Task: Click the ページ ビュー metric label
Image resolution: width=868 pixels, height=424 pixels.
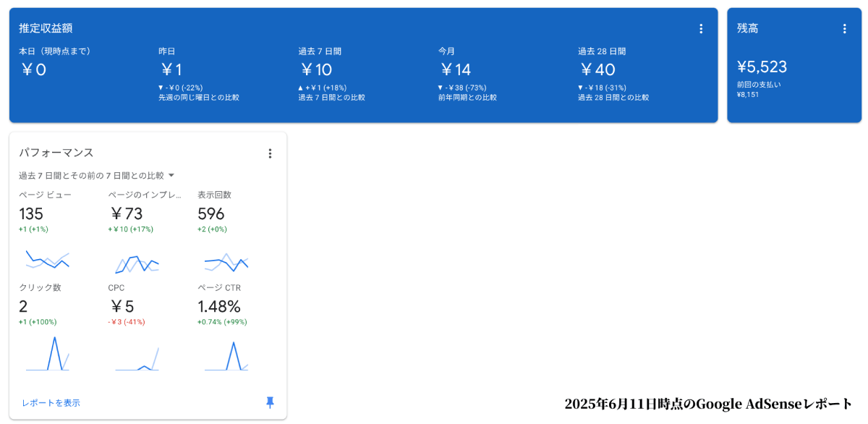Action: point(45,195)
